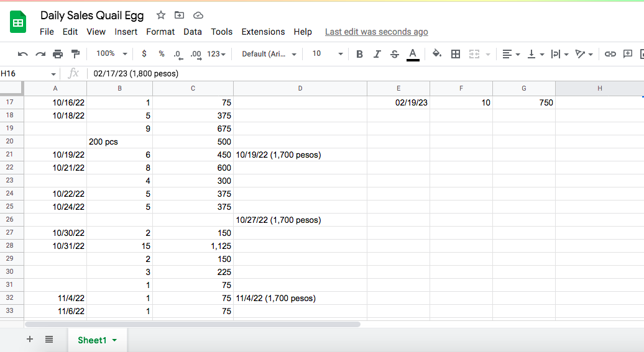Image resolution: width=644 pixels, height=352 pixels.
Task: Open the Help menu
Action: coord(303,32)
